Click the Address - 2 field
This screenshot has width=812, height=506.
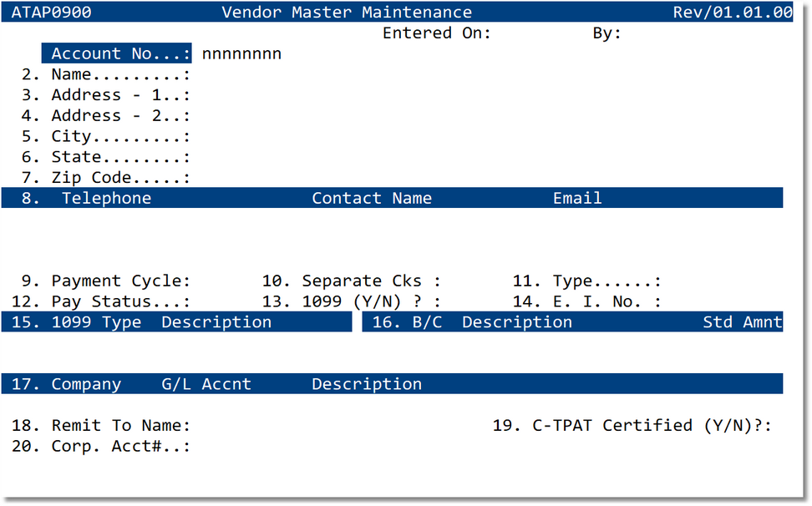120,116
